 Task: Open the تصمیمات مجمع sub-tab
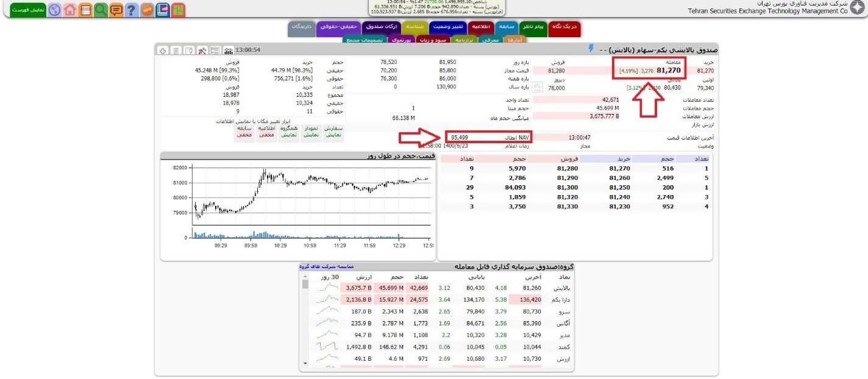point(364,40)
